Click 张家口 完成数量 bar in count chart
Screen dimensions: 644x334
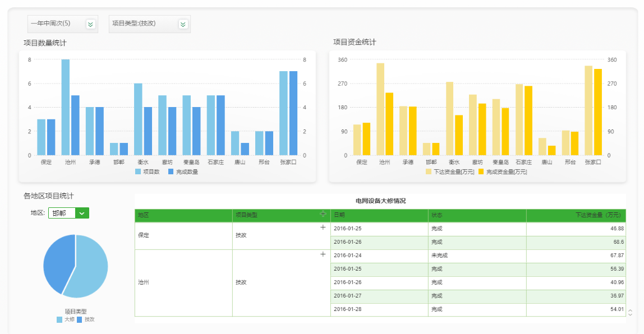click(293, 113)
